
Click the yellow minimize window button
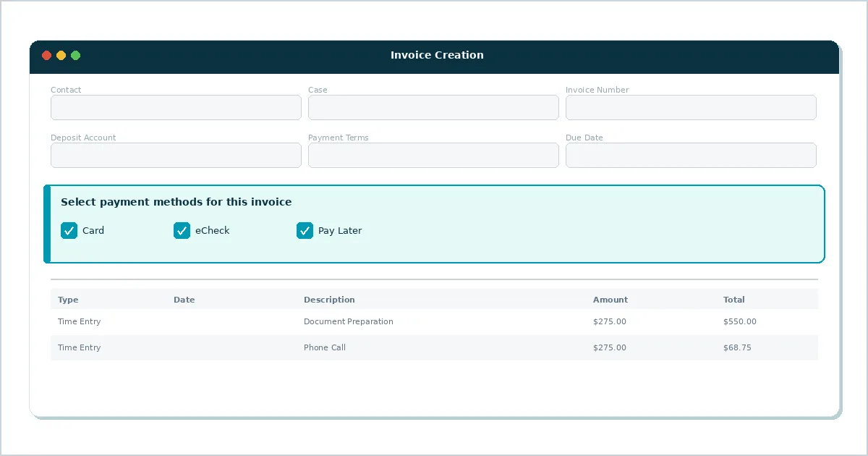tap(61, 56)
